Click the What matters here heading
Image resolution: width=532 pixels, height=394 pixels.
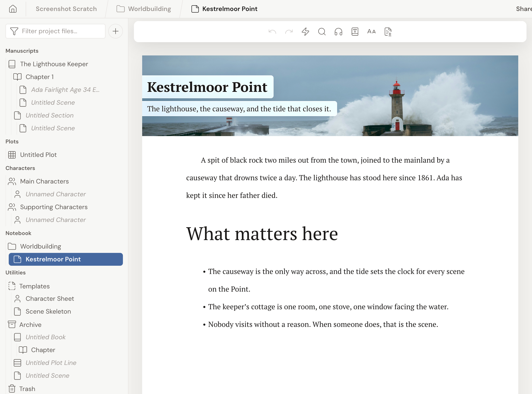[262, 234]
